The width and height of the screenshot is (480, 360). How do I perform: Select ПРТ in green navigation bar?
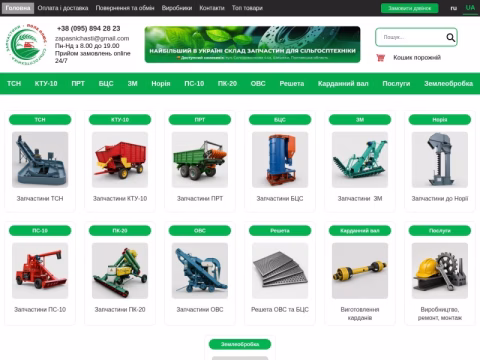coord(78,84)
